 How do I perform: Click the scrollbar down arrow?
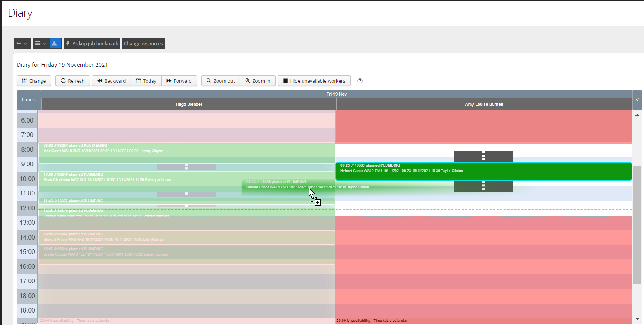pos(637,319)
